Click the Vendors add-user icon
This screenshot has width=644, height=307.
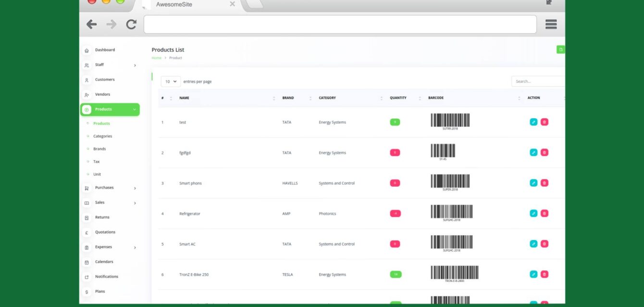pos(87,95)
